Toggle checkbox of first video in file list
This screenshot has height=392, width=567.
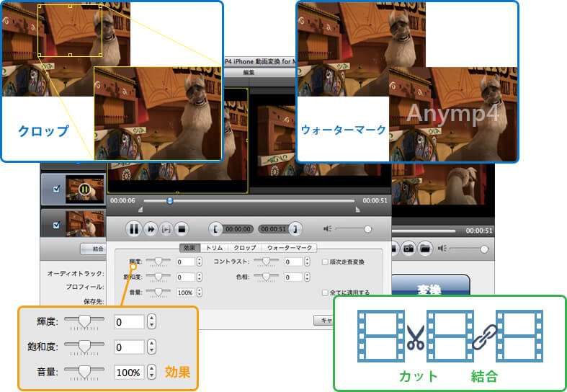[x=56, y=189]
